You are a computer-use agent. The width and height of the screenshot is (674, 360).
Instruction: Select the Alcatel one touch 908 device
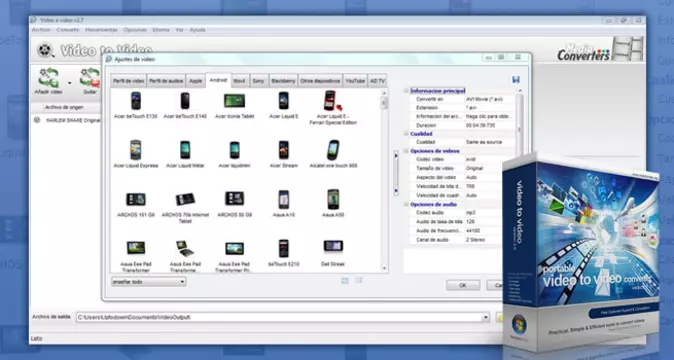[333, 154]
